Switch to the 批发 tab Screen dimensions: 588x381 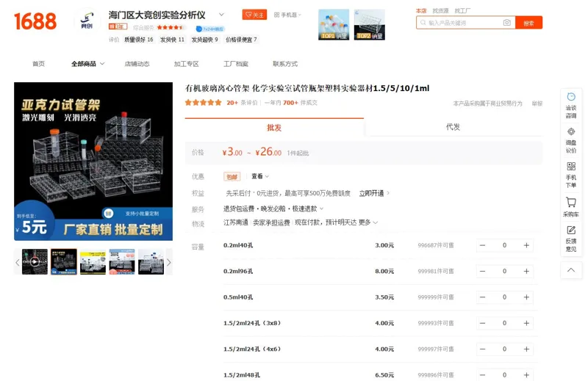(274, 128)
